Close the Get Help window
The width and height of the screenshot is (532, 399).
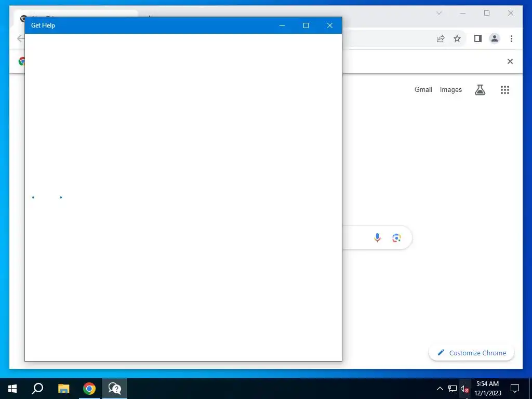[x=330, y=25]
